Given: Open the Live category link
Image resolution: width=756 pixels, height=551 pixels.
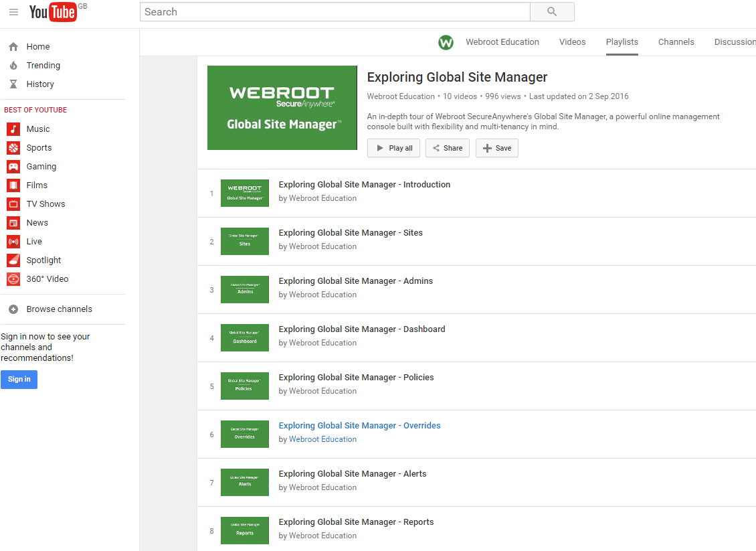Looking at the screenshot, I should tap(34, 241).
